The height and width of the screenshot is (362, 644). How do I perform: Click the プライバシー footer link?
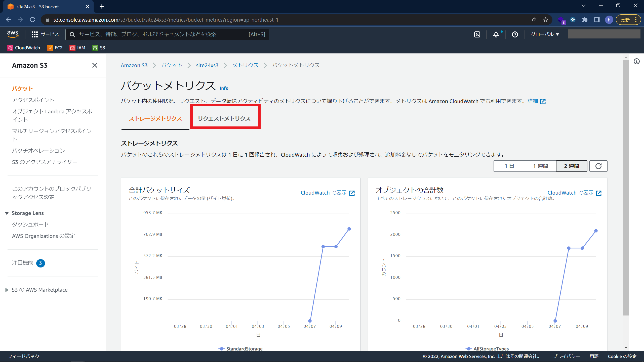click(x=566, y=356)
